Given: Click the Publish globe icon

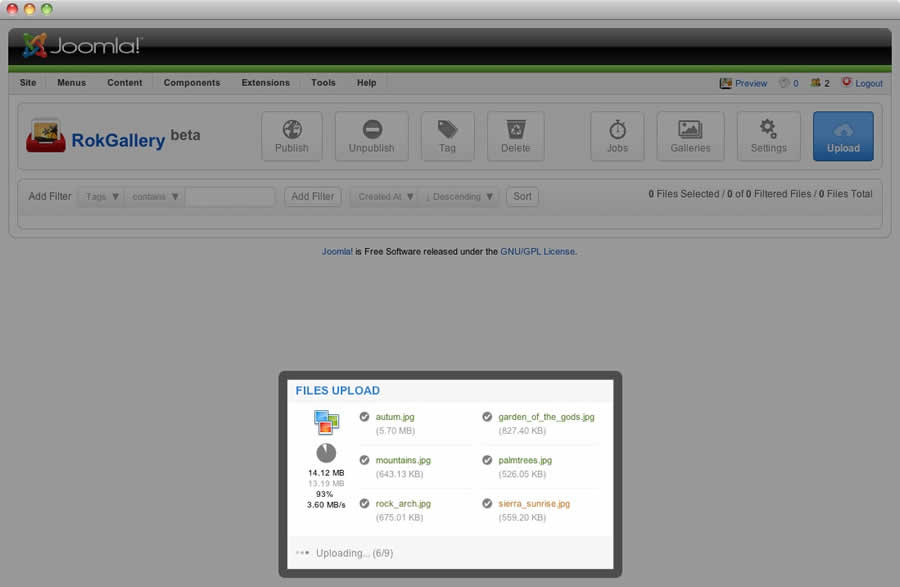Looking at the screenshot, I should (292, 136).
